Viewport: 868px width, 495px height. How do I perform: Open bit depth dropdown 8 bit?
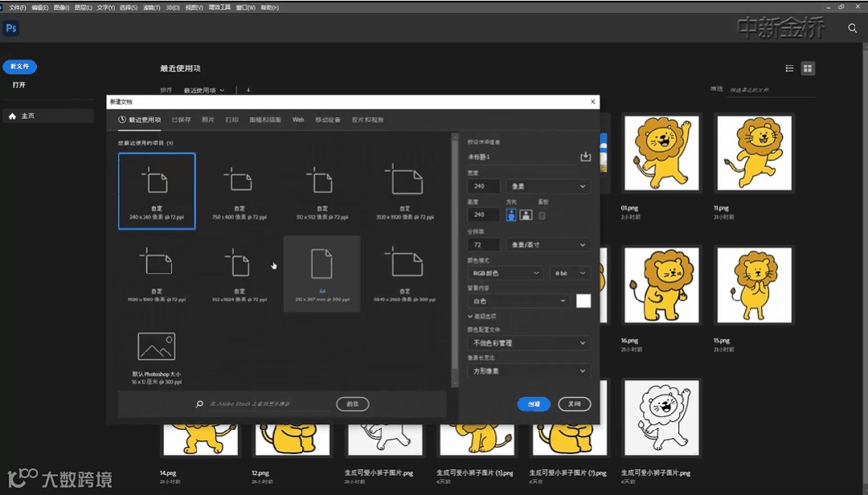pos(570,273)
